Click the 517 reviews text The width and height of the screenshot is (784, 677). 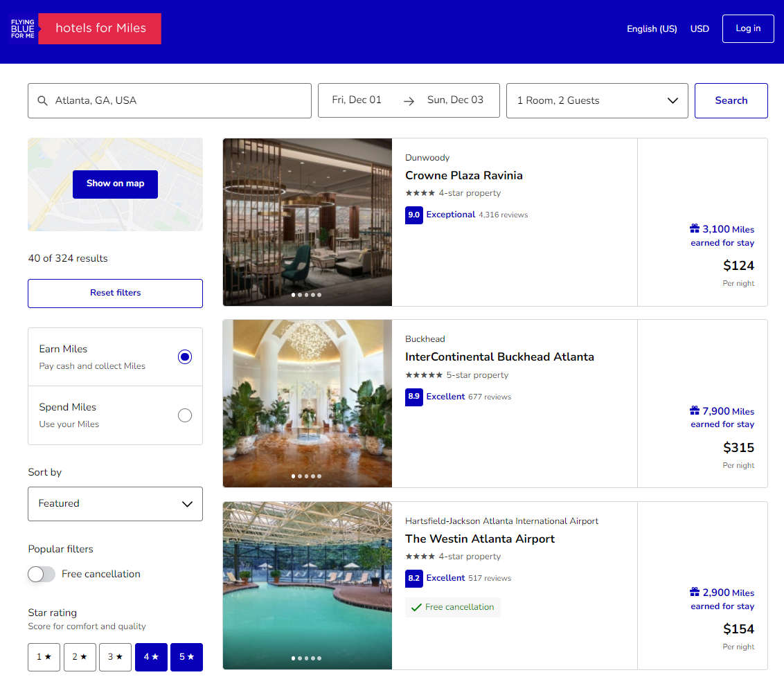pyautogui.click(x=490, y=578)
